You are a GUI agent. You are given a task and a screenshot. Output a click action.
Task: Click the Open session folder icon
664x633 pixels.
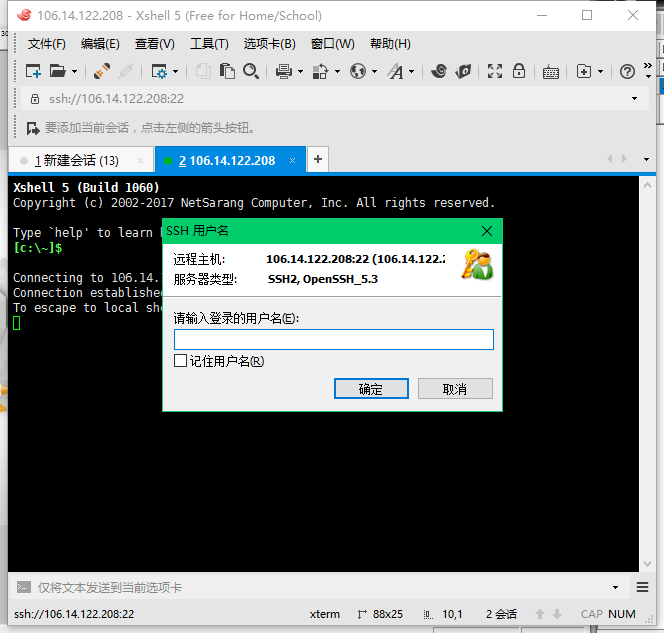pos(58,71)
